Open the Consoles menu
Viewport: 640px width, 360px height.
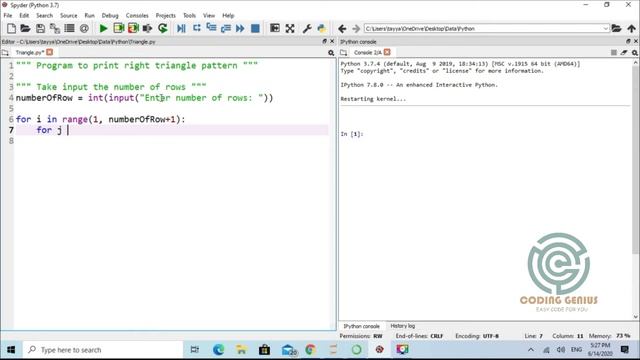pyautogui.click(x=137, y=16)
